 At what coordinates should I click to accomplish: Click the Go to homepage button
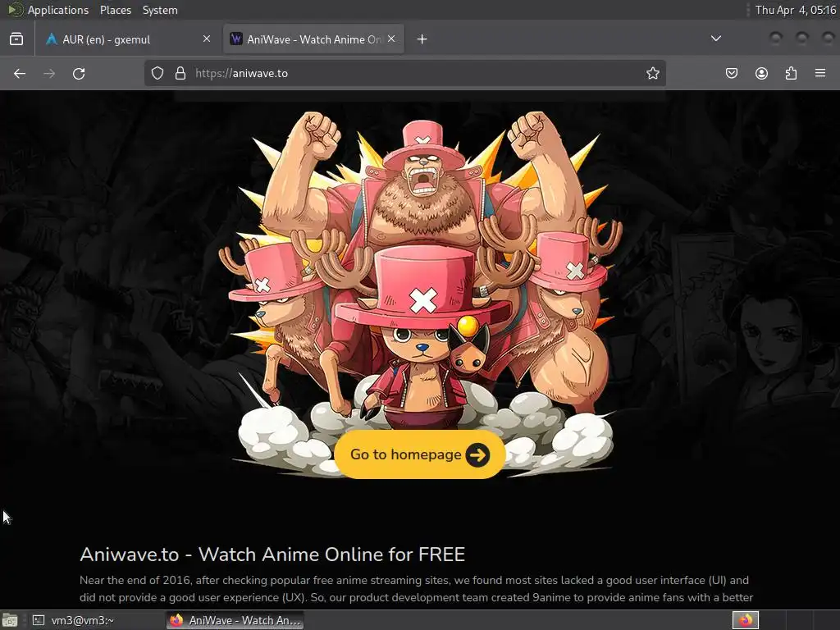pos(420,454)
